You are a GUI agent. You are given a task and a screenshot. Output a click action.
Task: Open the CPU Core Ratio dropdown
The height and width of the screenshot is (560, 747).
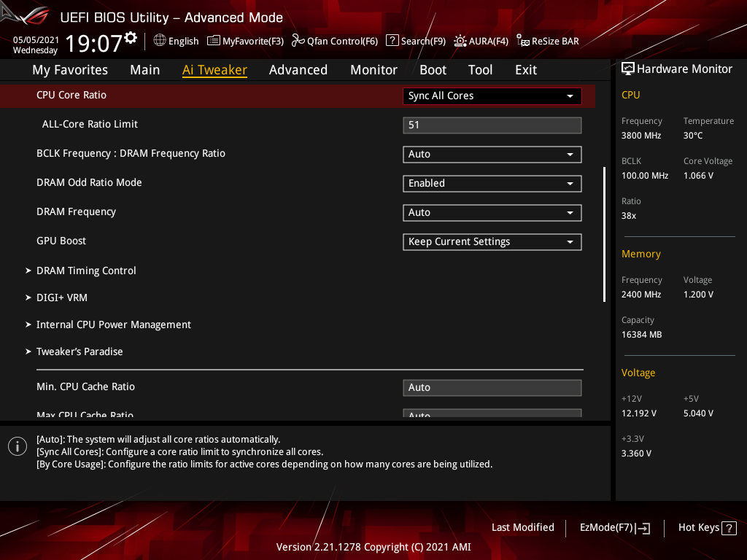point(492,96)
